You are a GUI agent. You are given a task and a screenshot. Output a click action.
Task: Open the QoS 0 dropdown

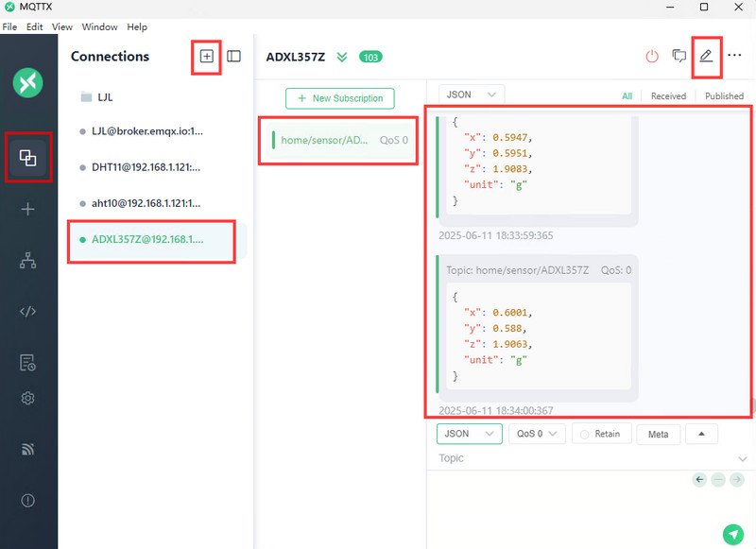pos(537,434)
